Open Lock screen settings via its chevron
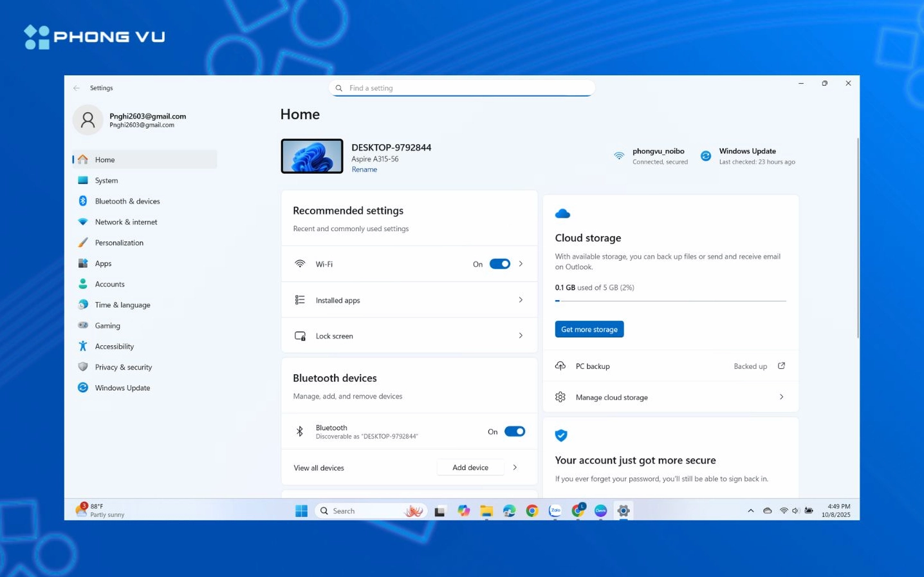Screen dimensions: 924x577 [x=521, y=336]
